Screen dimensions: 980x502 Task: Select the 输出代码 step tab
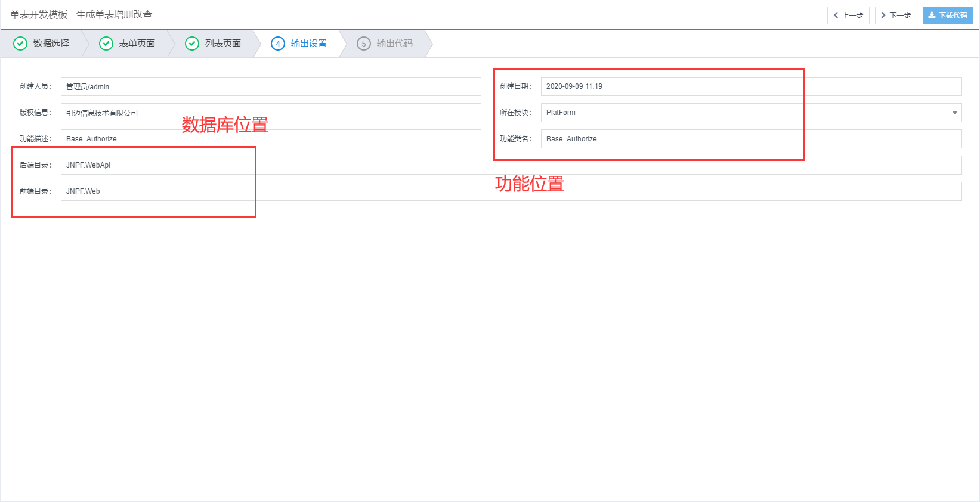pyautogui.click(x=395, y=44)
